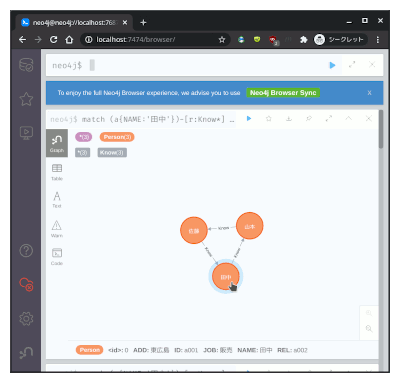Image resolution: width=400 pixels, height=383 pixels.
Task: Click the red extension icon with badge
Action: (273, 40)
